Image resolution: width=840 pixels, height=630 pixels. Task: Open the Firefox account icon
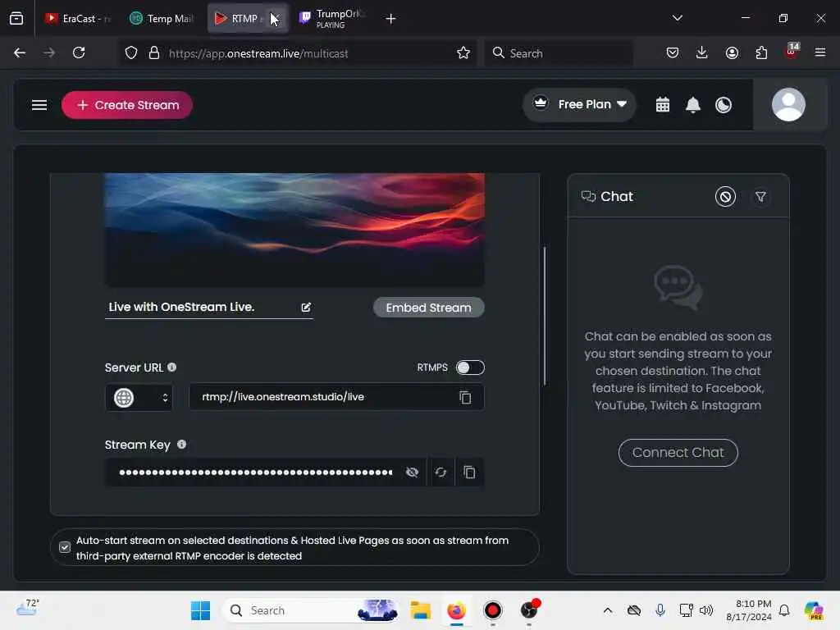point(732,52)
